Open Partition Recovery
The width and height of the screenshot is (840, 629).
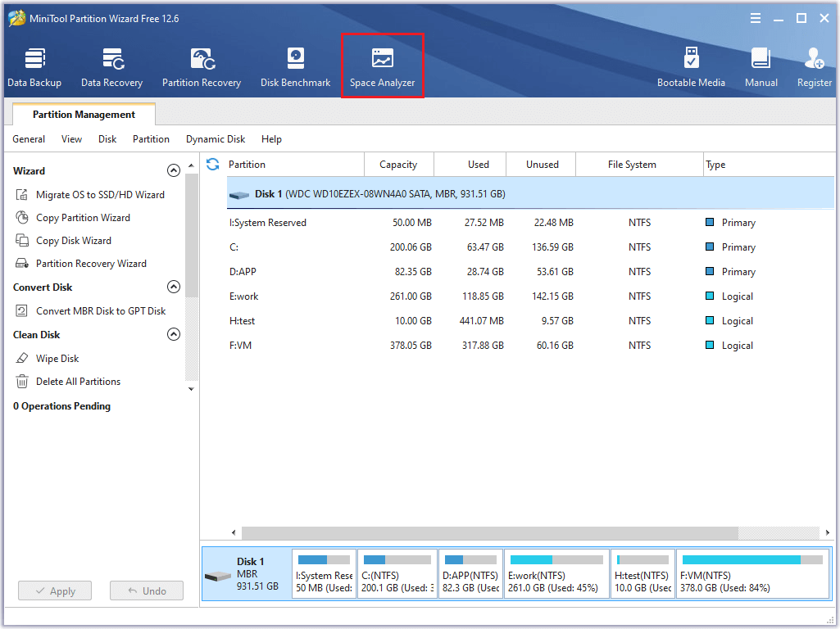202,65
